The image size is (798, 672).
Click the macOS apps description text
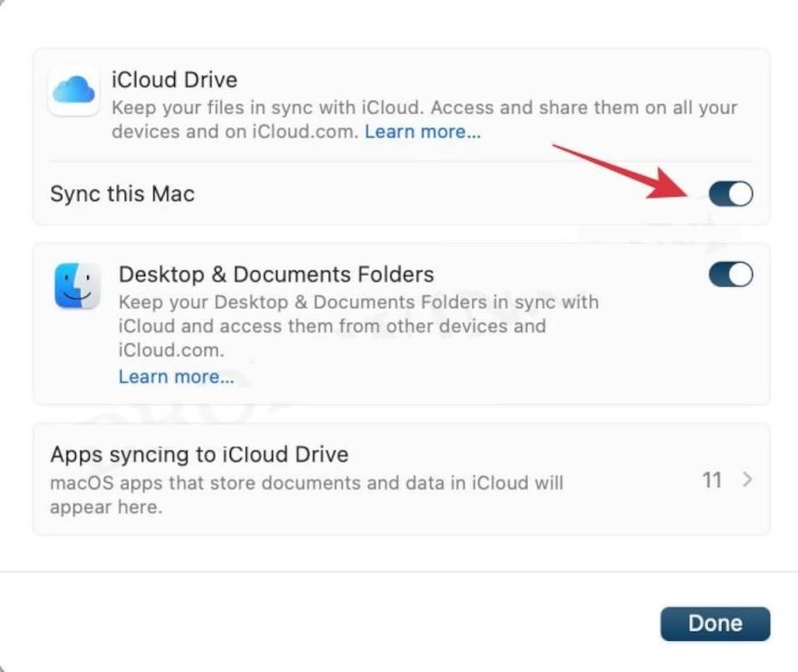point(307,494)
